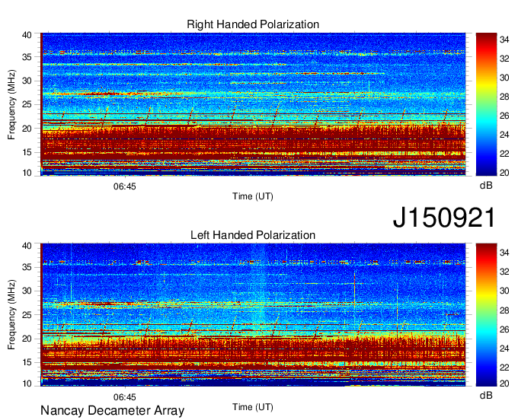518x420 pixels.
Task: Click the right-handed polarization spectrogram image
Action: [x=253, y=104]
